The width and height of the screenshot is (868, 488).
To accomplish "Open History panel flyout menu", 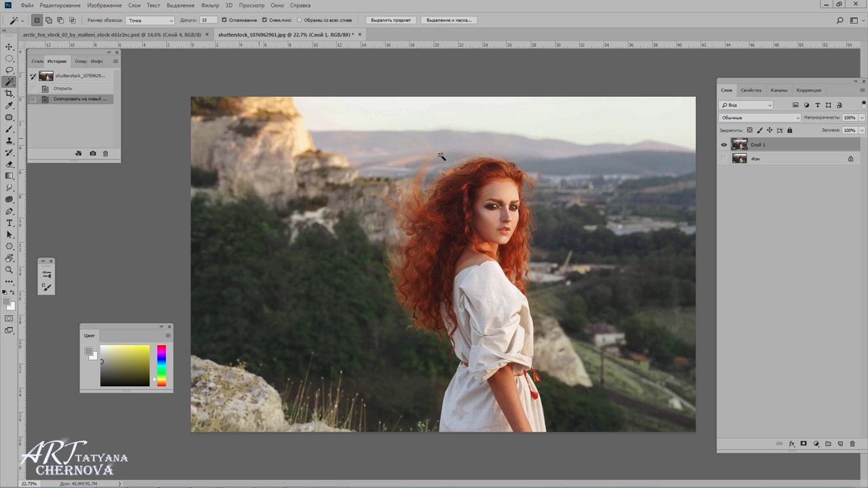I will coord(115,61).
